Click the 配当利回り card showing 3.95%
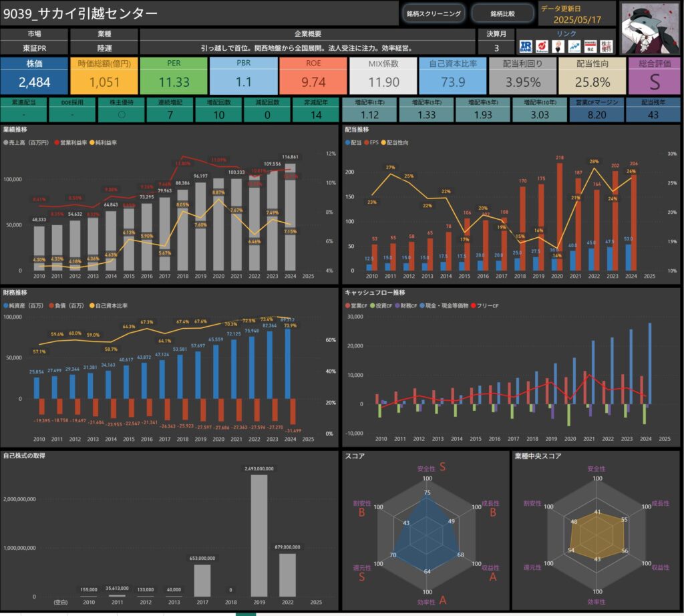The height and width of the screenshot is (616, 684). point(522,76)
